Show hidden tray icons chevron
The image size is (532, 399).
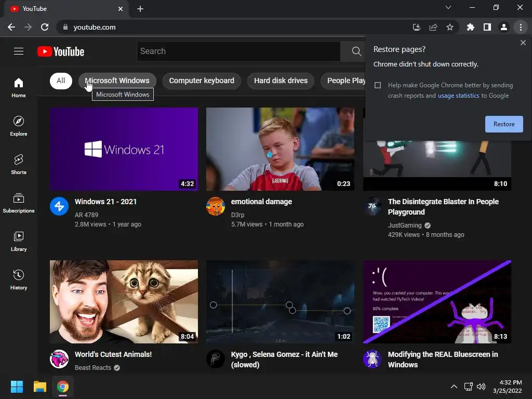[x=454, y=387]
